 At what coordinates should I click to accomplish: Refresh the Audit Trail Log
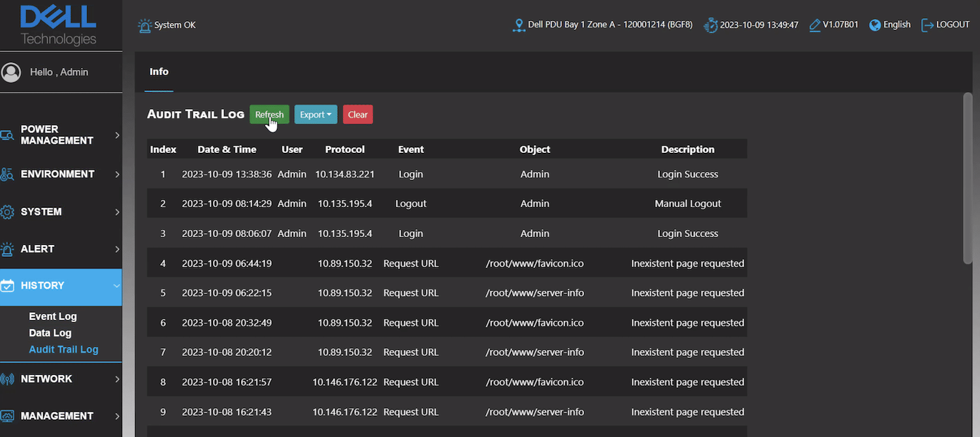[x=269, y=114]
